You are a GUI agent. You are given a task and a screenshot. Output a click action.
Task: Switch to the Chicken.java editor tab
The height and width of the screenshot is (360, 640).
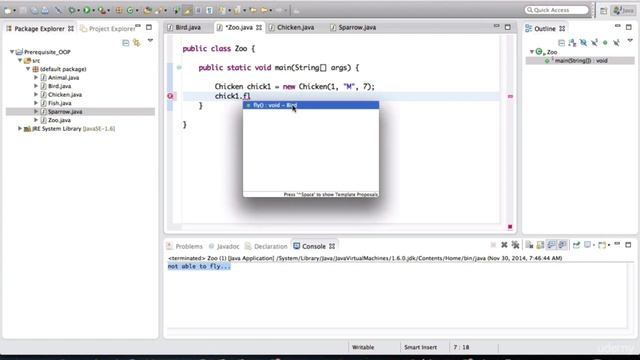coord(296,27)
